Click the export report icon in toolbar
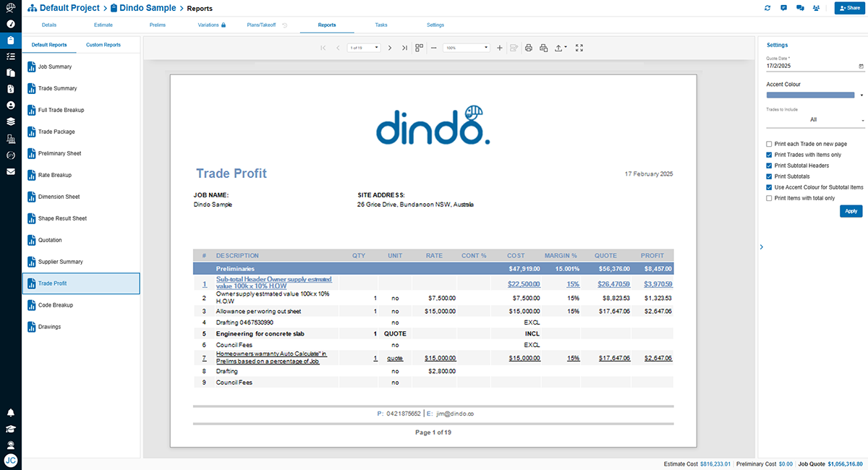The image size is (868, 470). 559,48
